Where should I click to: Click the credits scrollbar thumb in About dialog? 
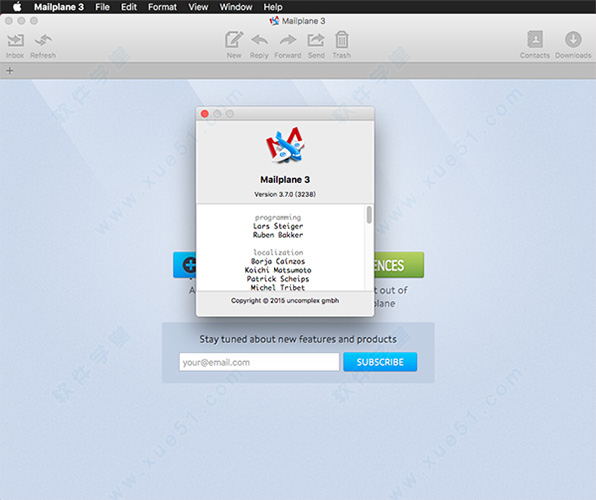click(x=369, y=215)
